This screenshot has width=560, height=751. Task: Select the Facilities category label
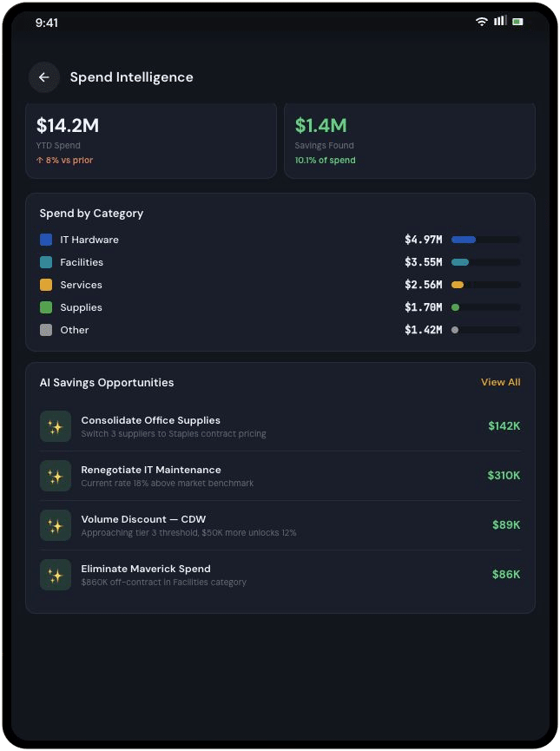click(82, 262)
